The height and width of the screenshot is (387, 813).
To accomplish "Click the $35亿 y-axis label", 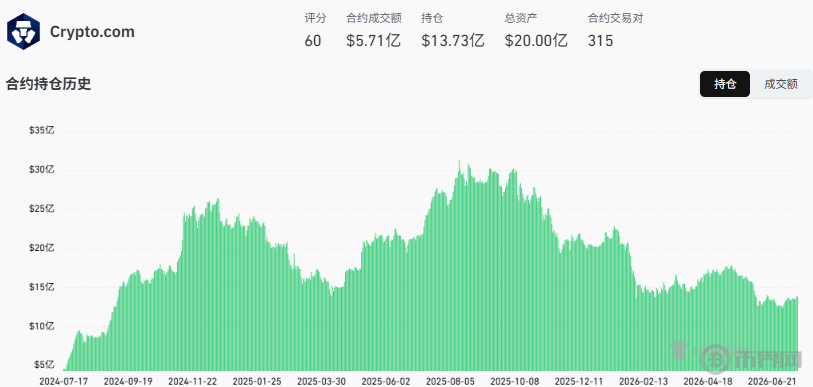I will [41, 130].
